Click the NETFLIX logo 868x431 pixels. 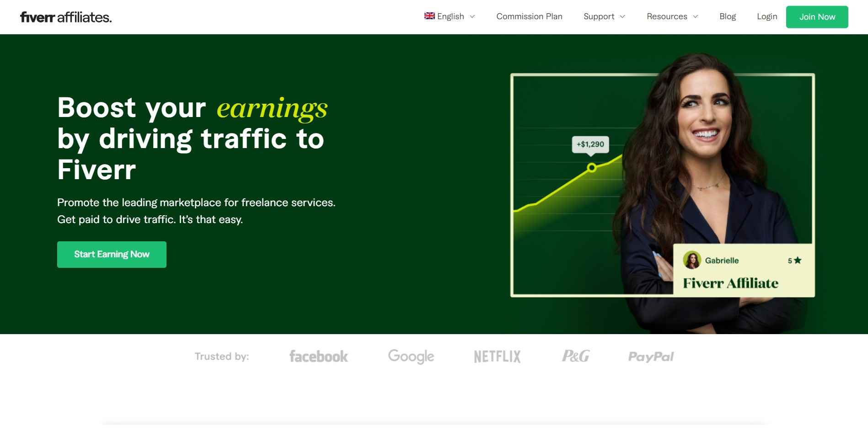click(x=497, y=357)
